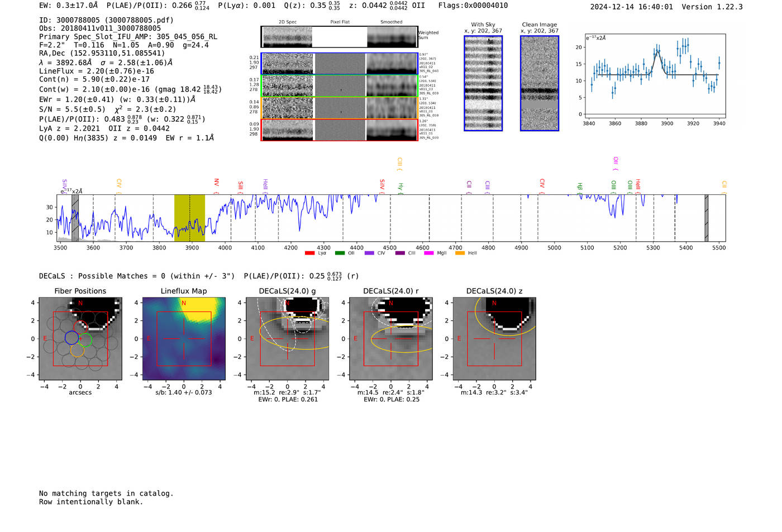Select the green-bordered 2D spectrum row
Screen dimensions: 782x532
click(x=340, y=86)
